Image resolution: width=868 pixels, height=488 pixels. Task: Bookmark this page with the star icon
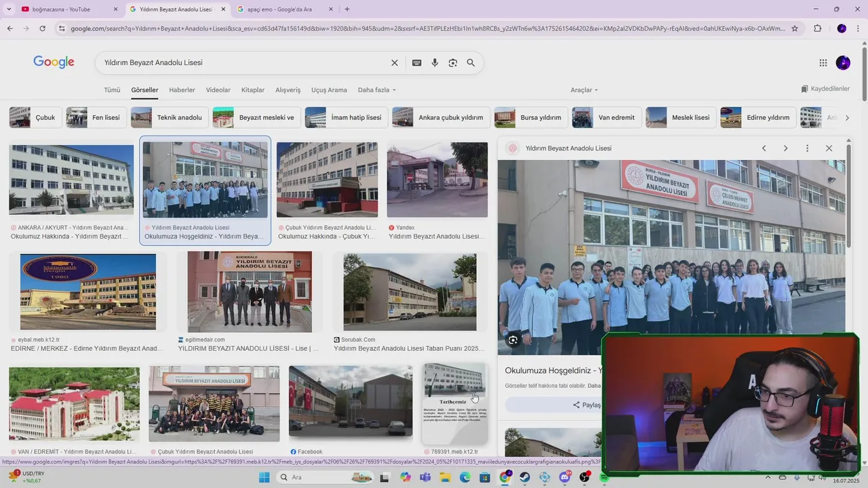coord(795,28)
